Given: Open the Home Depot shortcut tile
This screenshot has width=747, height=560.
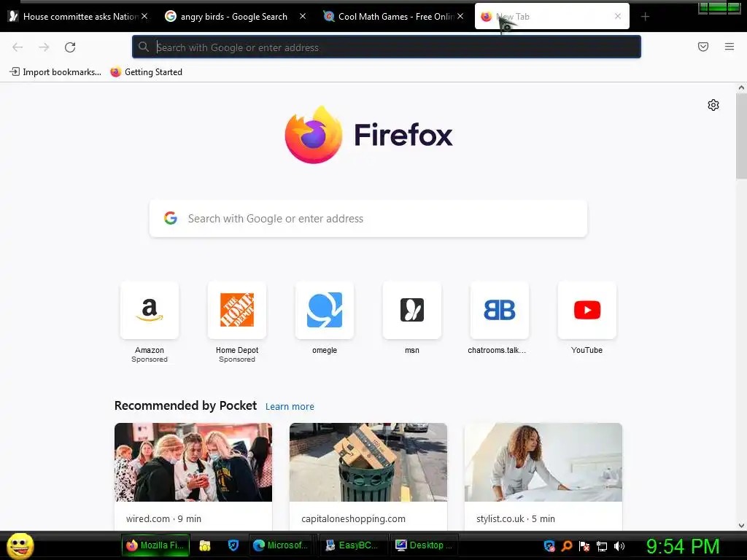Looking at the screenshot, I should click(x=237, y=310).
